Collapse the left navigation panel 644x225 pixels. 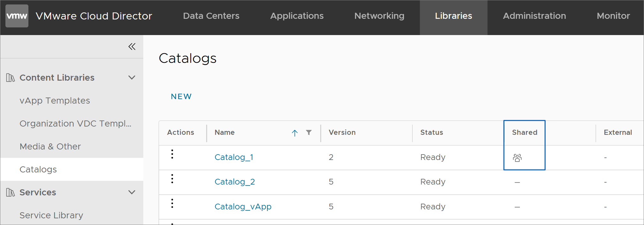[132, 47]
